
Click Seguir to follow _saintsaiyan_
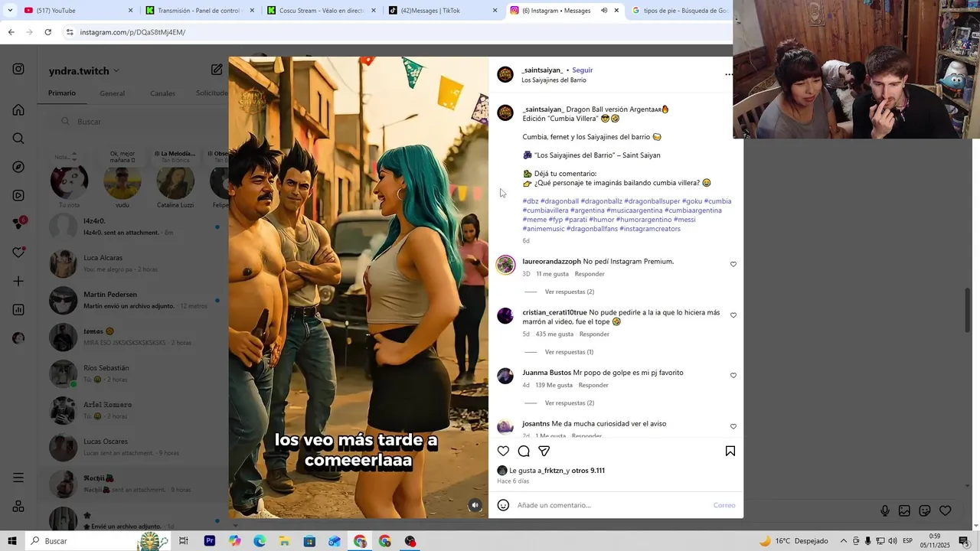click(x=583, y=70)
